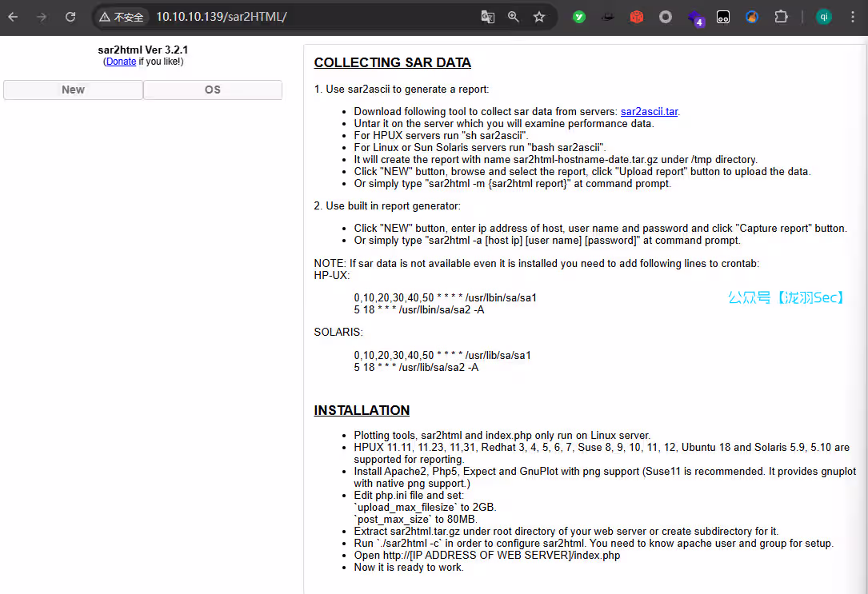Click the white-eyed robot extension icon

click(723, 17)
